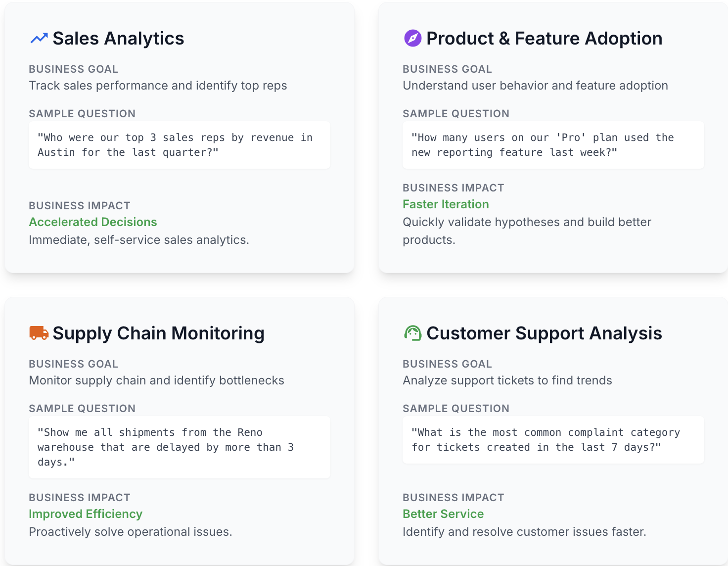Select the Sales Analytics heading
The width and height of the screenshot is (728, 566).
coord(118,38)
